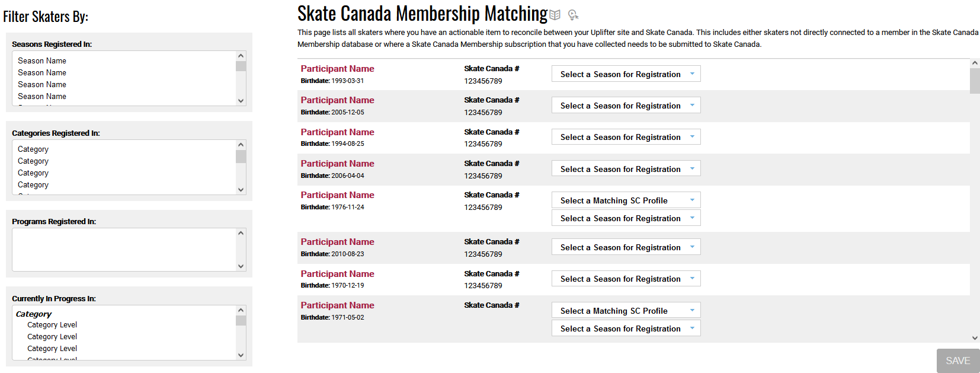Click Participant Name born 2005-12-05

[x=337, y=100]
